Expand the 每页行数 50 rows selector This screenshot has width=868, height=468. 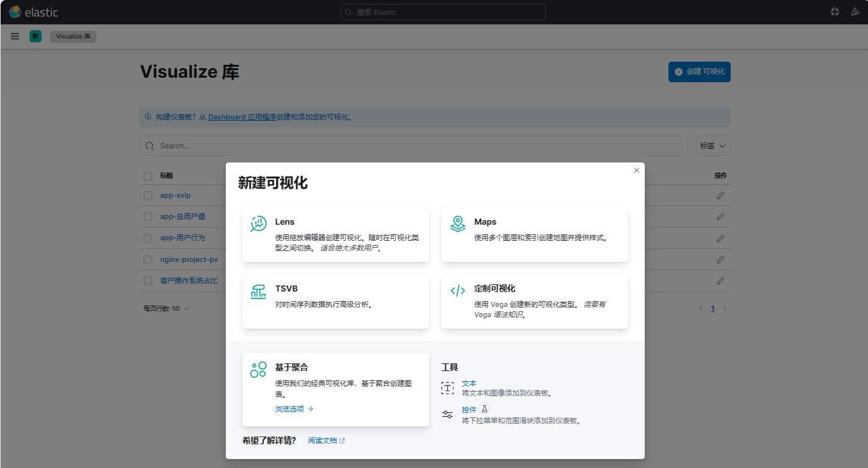pos(166,309)
